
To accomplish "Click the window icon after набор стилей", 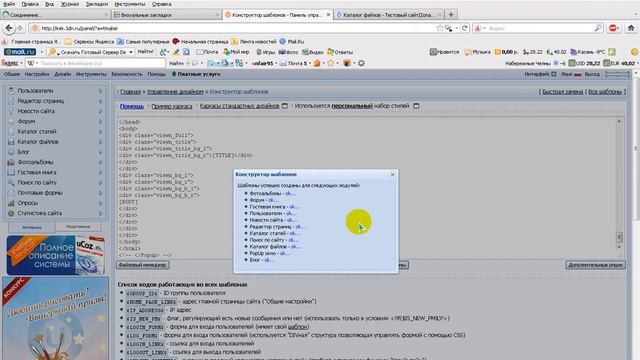I will click(416, 106).
